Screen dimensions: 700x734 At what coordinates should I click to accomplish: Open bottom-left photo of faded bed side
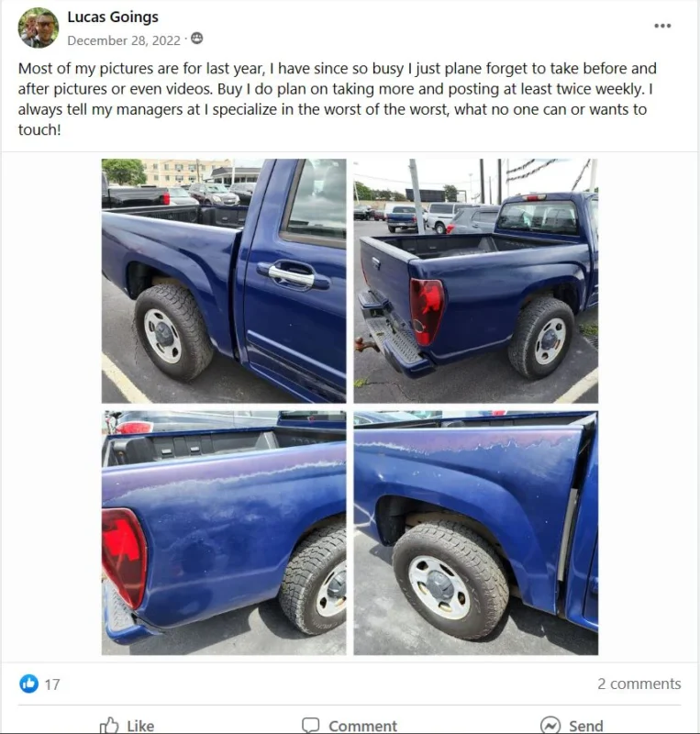point(224,533)
